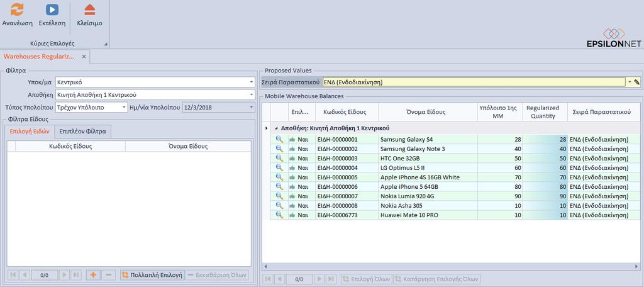Open magnifier icon for Nokia Lumia 920 4G
This screenshot has height=287, width=644.
(279, 196)
